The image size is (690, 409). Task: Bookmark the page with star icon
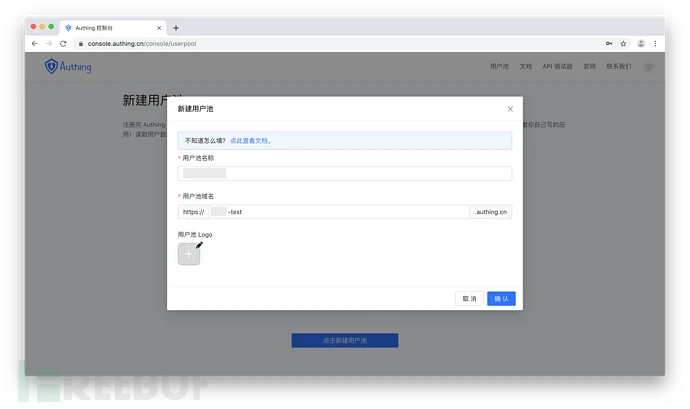tap(623, 44)
